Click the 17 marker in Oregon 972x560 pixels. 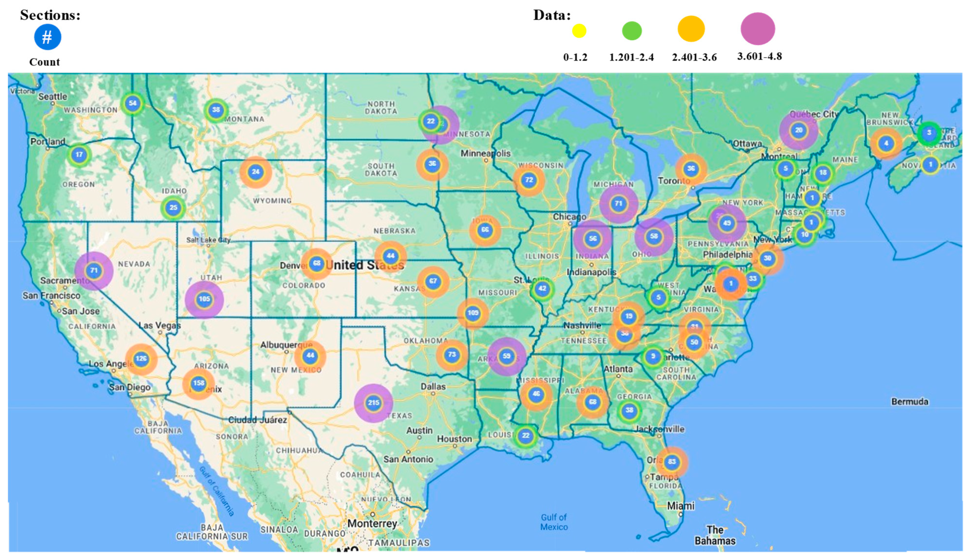[x=79, y=155]
